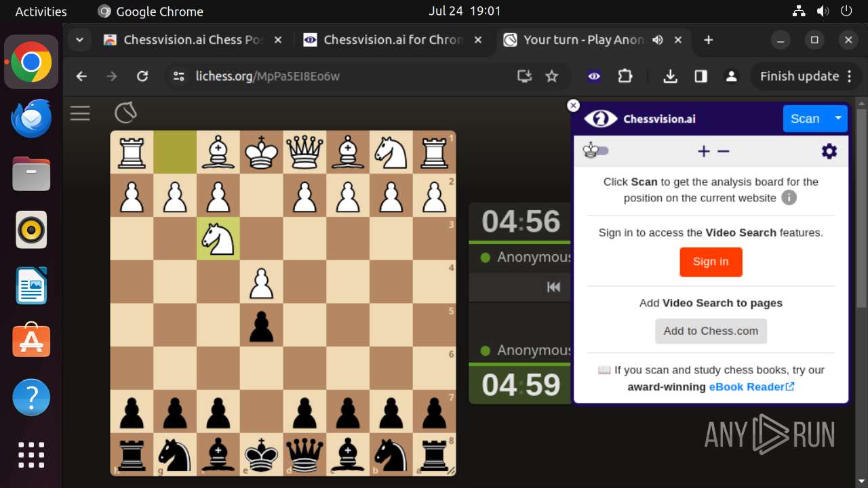Screen dimensions: 868x488
Task: Switch to Chessvision.ai Chess Position tab
Action: (x=193, y=40)
